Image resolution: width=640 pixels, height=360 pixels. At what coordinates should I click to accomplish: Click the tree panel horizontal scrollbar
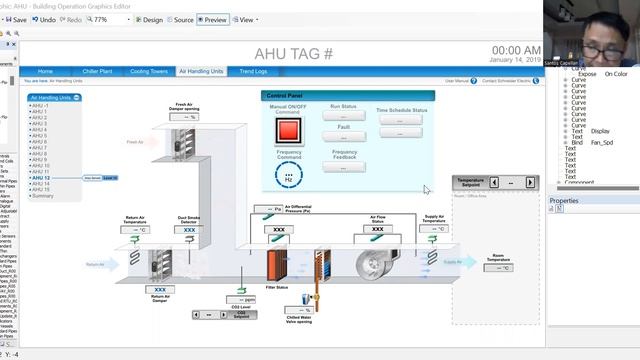pos(598,189)
